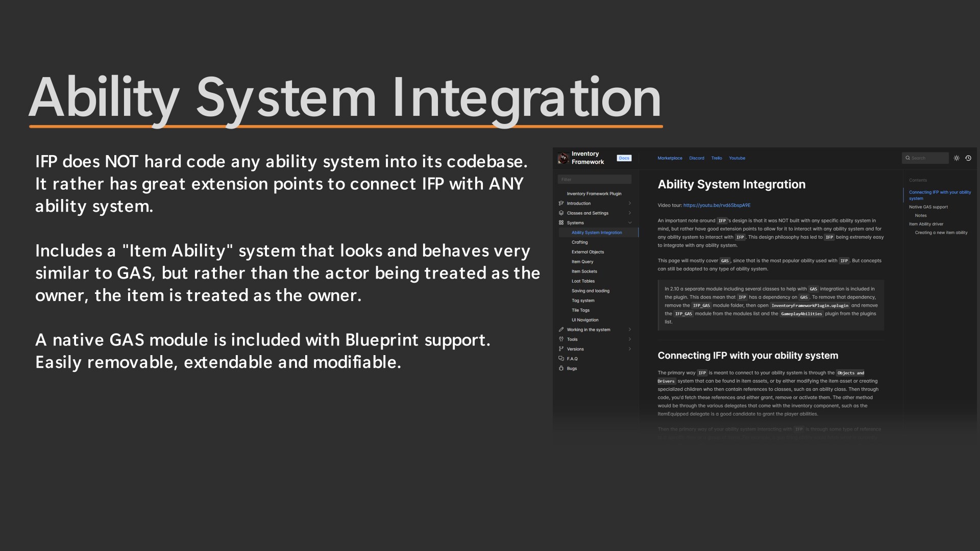Click the F.A.Q chat bubbles icon
This screenshot has width=980, height=551.
tap(561, 359)
